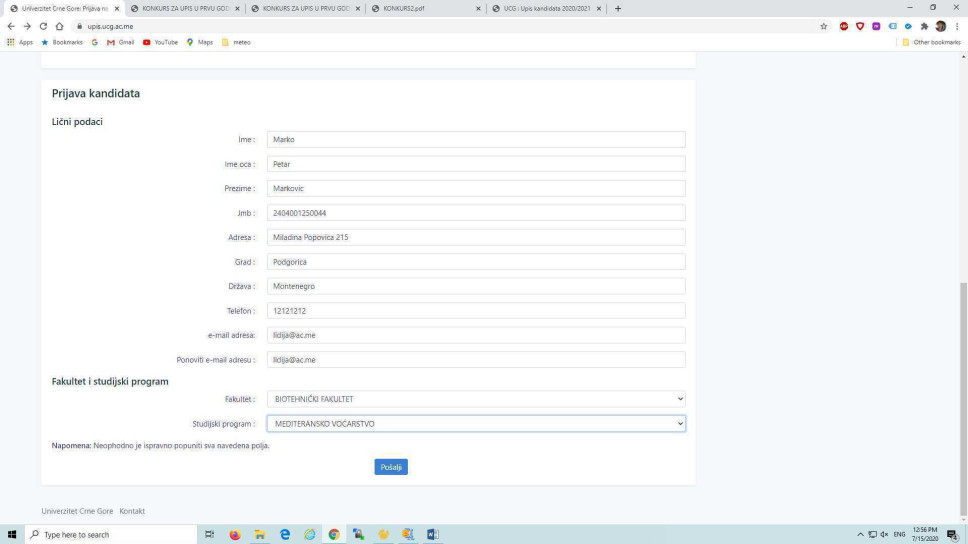Open the Chrome three-dot menu
The height and width of the screenshot is (544, 968).
coord(957,27)
